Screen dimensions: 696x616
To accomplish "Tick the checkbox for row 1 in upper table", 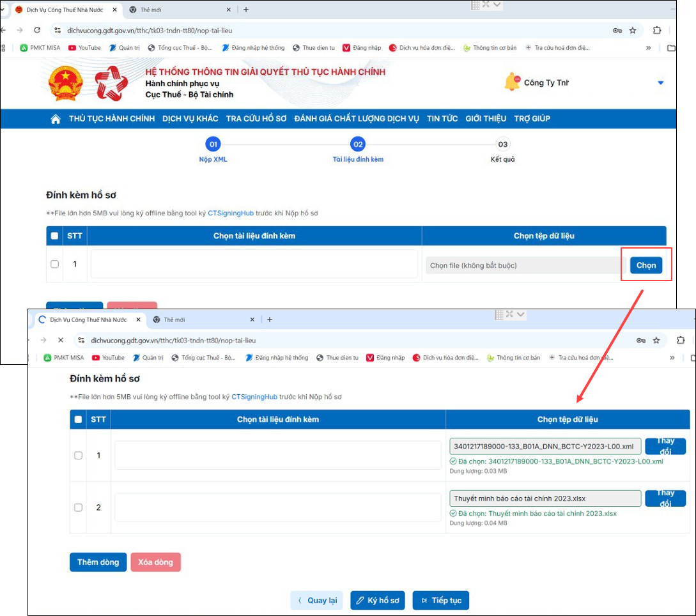I will pyautogui.click(x=55, y=264).
